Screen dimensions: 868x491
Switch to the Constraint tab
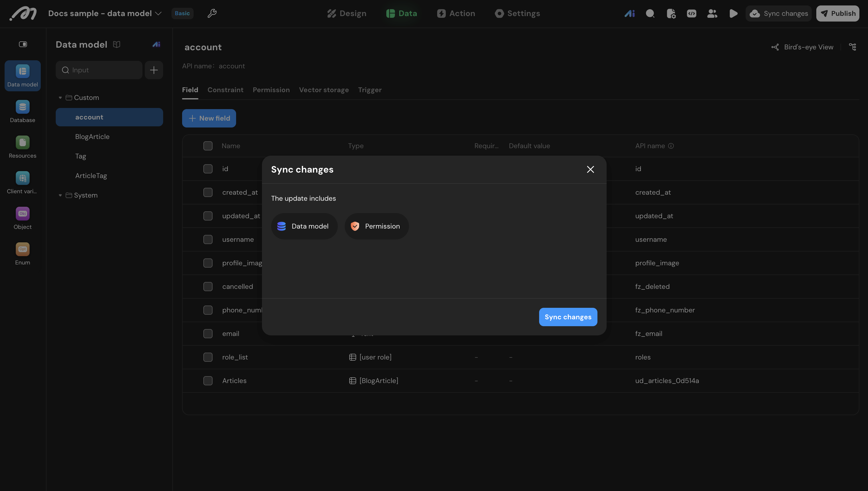[x=225, y=90]
